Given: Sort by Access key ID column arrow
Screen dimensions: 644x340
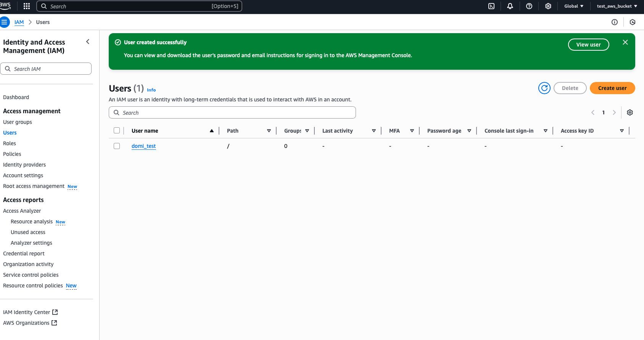Looking at the screenshot, I should pos(622,131).
